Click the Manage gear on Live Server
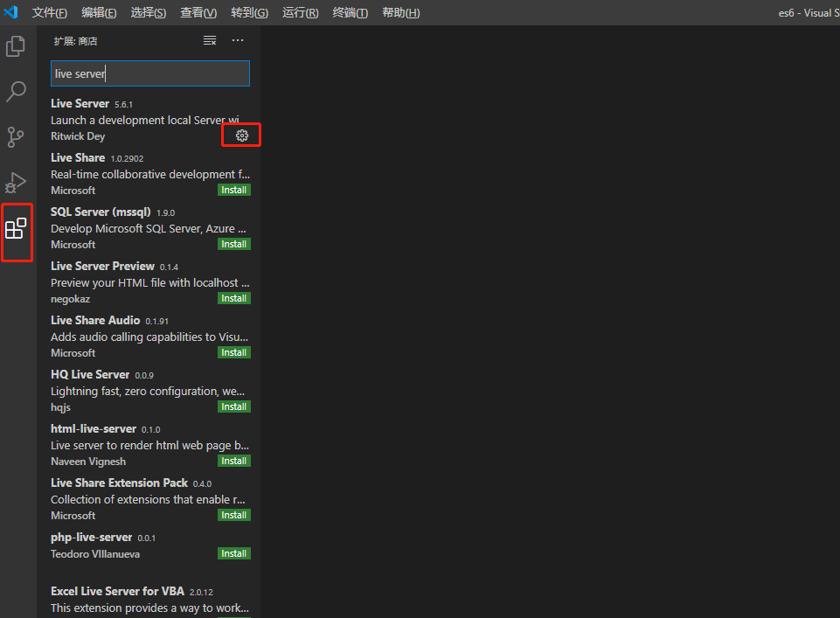Viewport: 840px width, 618px height. [x=240, y=134]
